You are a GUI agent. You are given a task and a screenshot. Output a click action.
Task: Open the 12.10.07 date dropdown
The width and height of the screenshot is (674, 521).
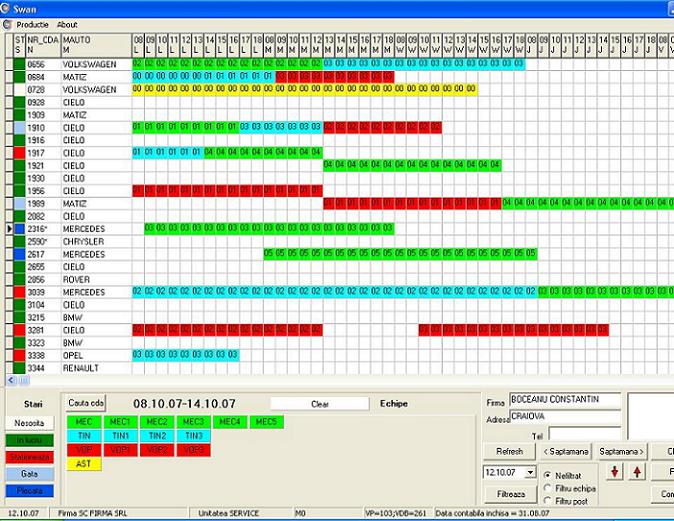[x=530, y=472]
